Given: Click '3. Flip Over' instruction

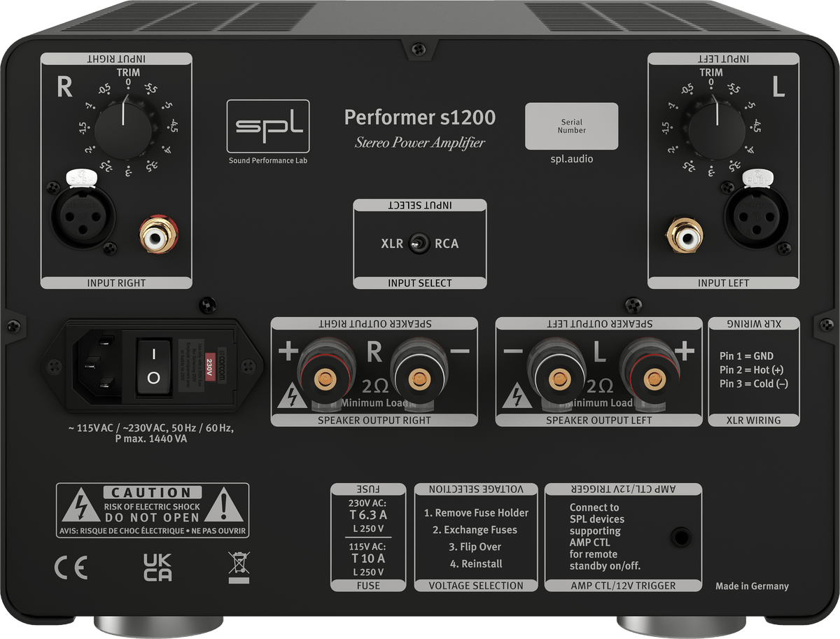Looking at the screenshot, I should pos(475,547).
